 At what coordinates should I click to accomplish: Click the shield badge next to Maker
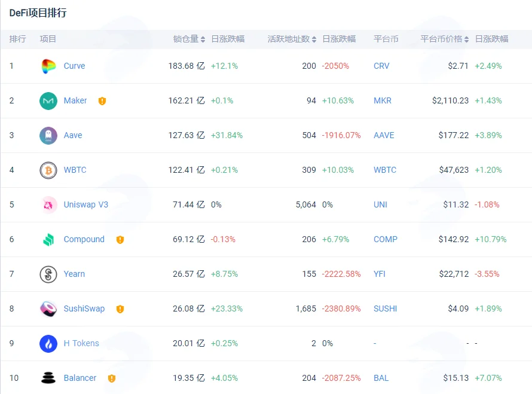click(102, 101)
